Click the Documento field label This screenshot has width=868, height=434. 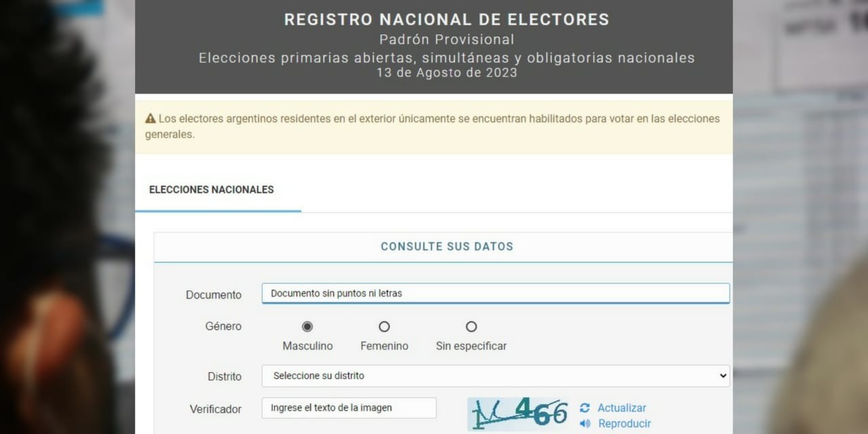point(214,294)
